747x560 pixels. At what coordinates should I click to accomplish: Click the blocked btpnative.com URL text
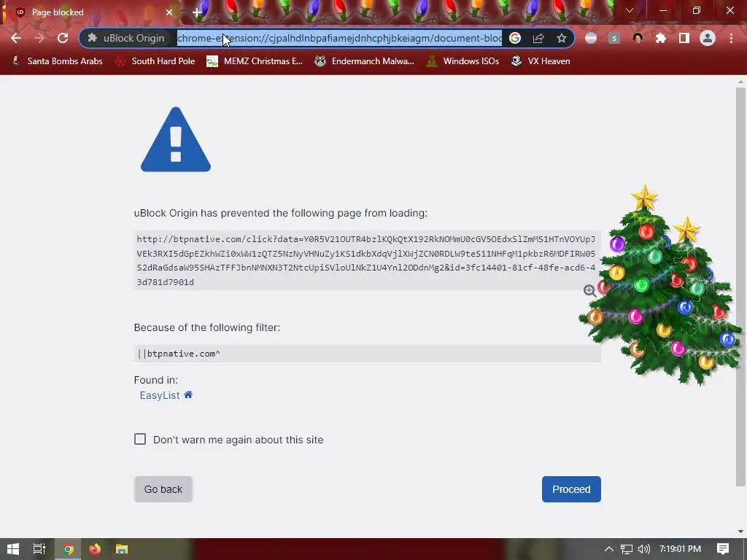366,260
